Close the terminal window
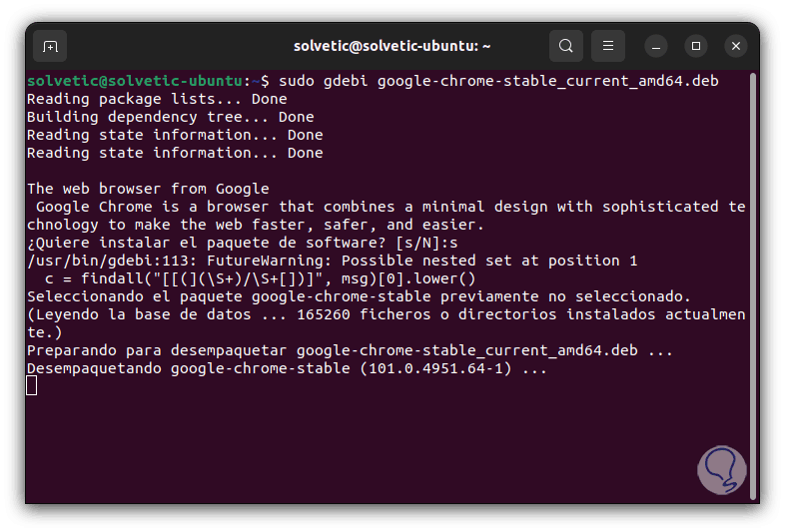The width and height of the screenshot is (785, 532). tap(736, 46)
